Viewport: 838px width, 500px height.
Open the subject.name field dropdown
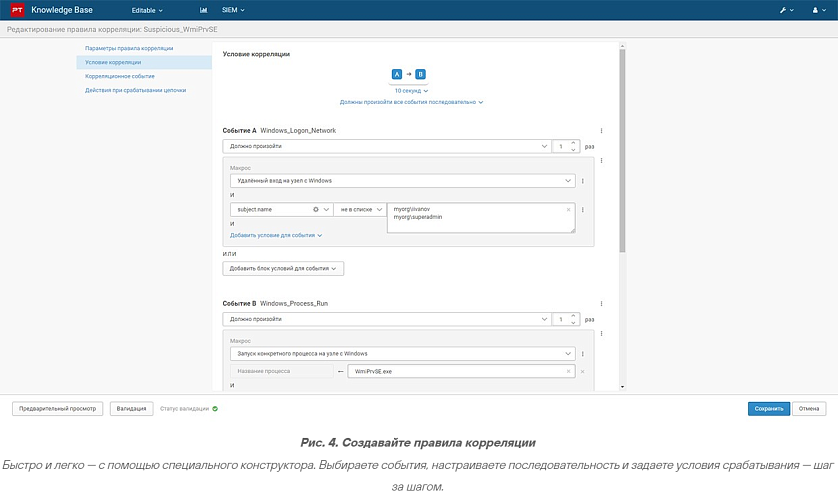(x=326, y=209)
